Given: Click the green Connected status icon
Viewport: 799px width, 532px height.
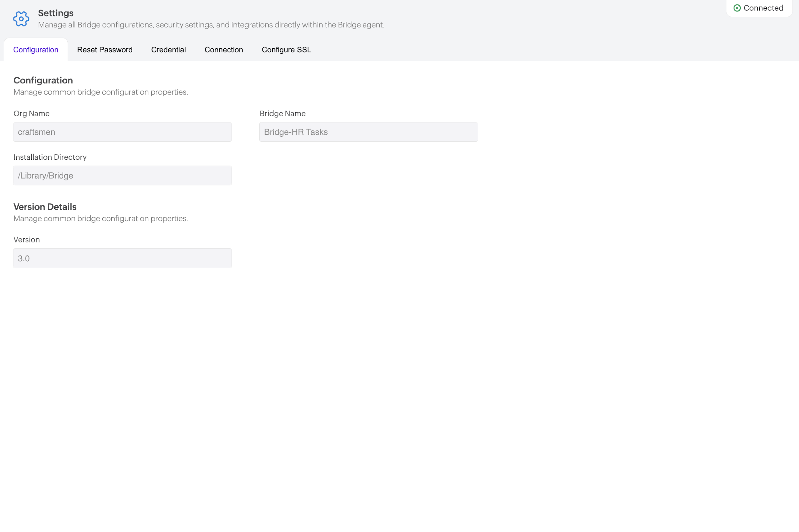Looking at the screenshot, I should (x=737, y=8).
